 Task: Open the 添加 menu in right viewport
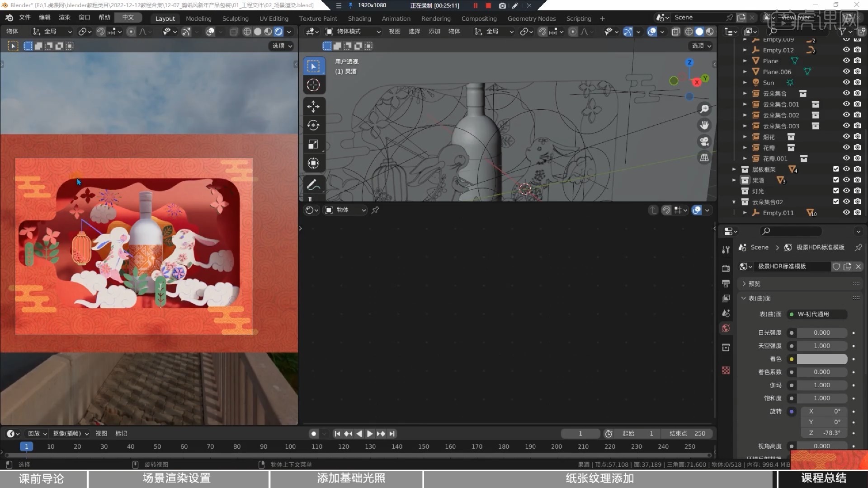434,31
